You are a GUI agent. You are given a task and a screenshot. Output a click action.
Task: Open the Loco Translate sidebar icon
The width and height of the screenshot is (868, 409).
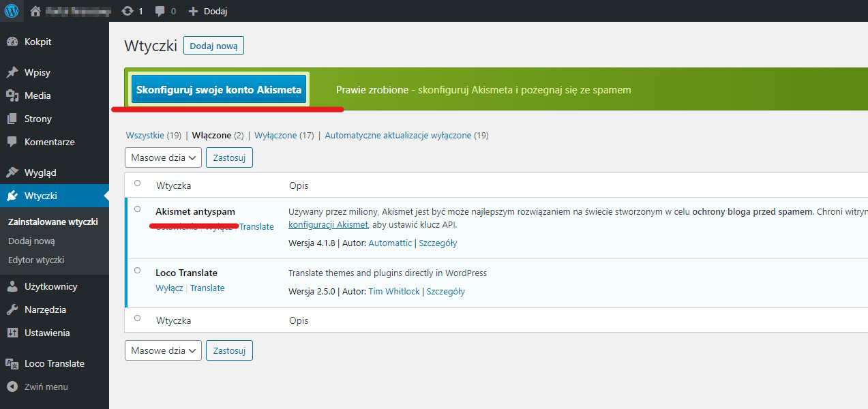(x=12, y=363)
